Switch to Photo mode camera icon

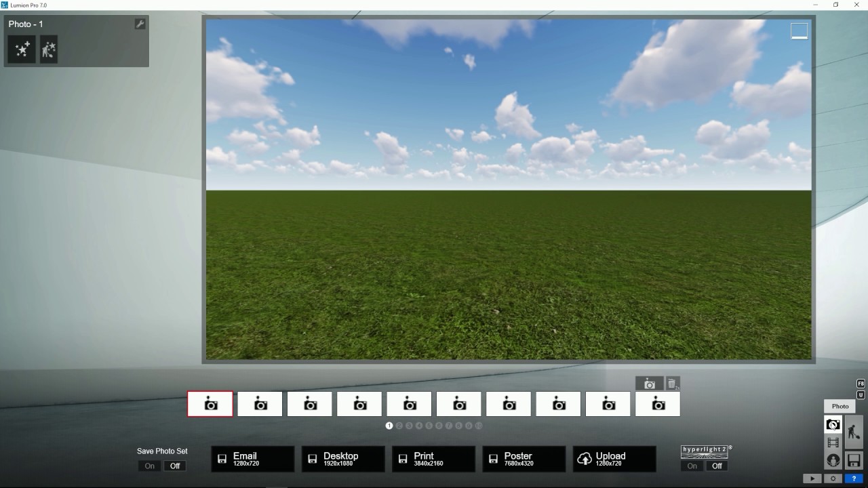point(833,425)
